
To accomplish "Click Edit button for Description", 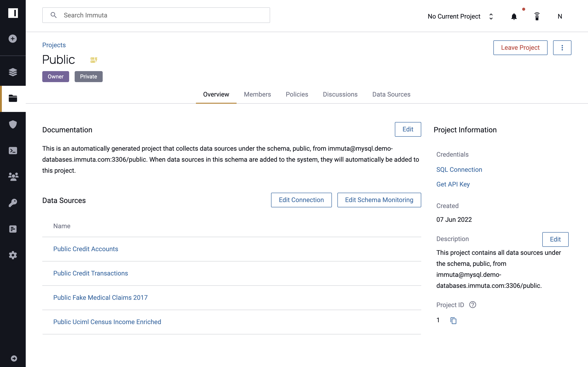I will (555, 239).
